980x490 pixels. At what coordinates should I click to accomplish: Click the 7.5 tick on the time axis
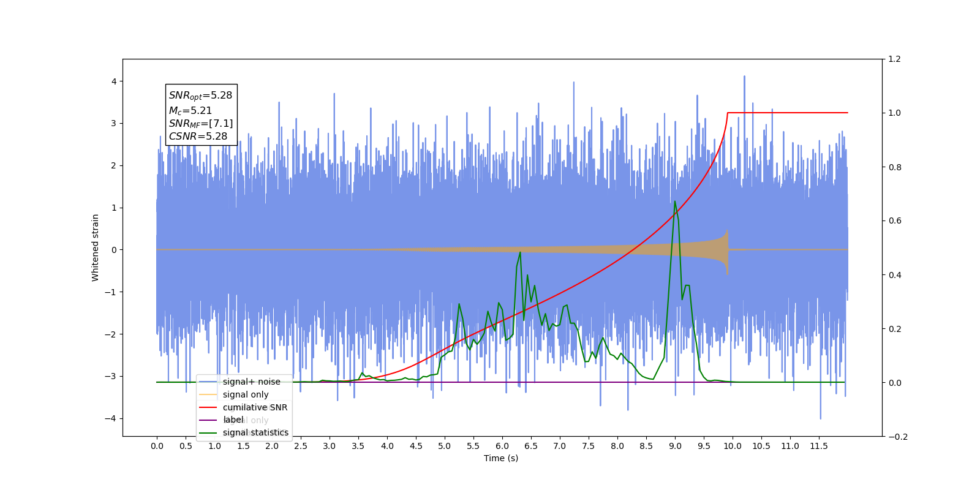[589, 446]
